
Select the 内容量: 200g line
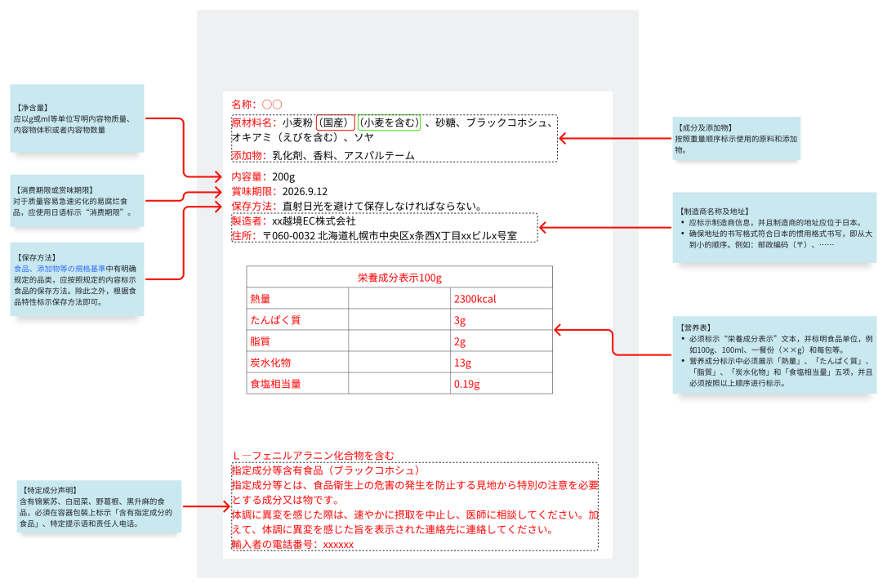point(263,176)
